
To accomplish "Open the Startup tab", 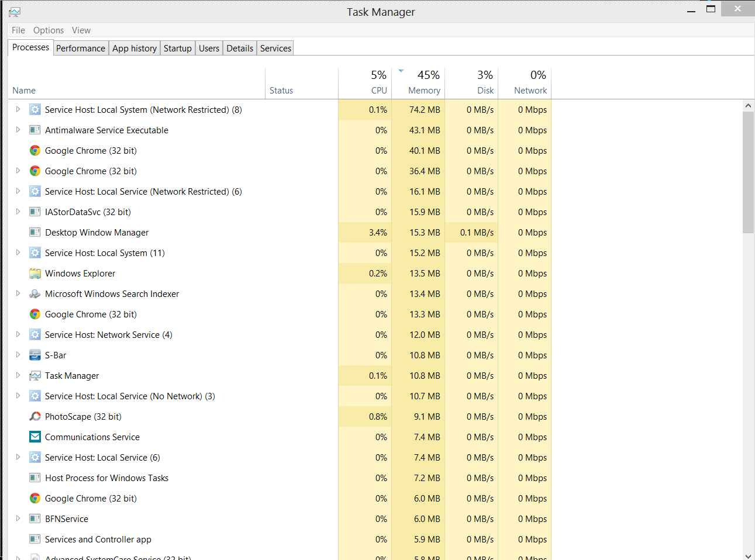I will click(177, 49).
